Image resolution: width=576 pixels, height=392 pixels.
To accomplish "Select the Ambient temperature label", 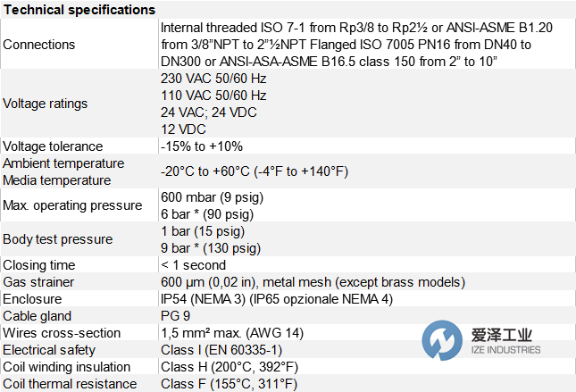I will pos(63,163).
